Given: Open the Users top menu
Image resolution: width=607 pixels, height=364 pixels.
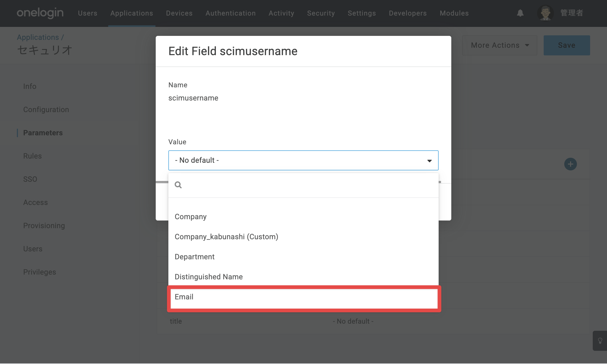Looking at the screenshot, I should [x=88, y=13].
